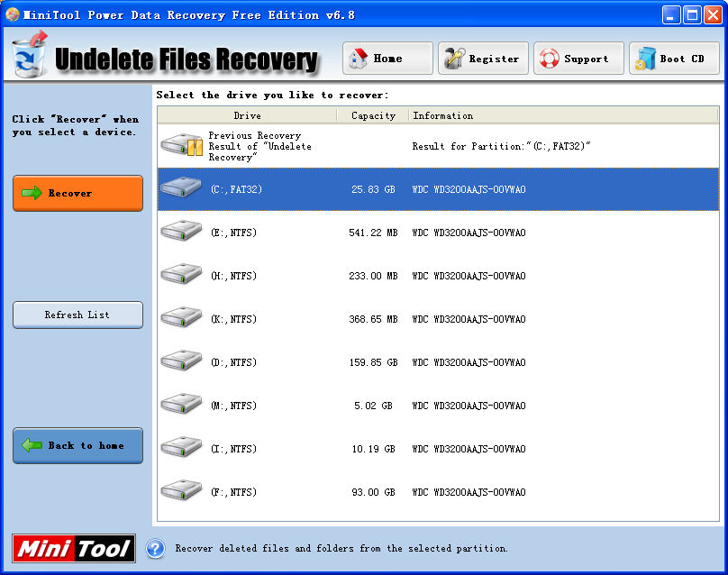Select the '(H:, NTFS)' drive label
The height and width of the screenshot is (575, 728).
pos(233,276)
